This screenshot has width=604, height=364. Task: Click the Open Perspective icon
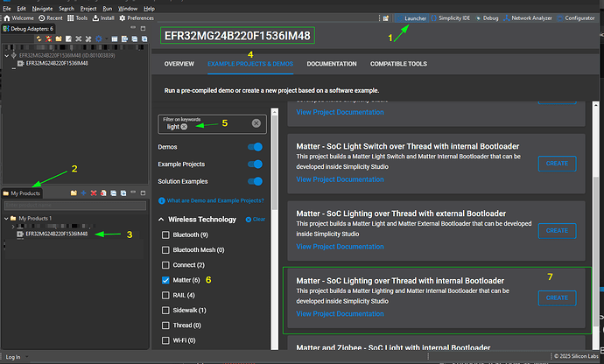385,18
